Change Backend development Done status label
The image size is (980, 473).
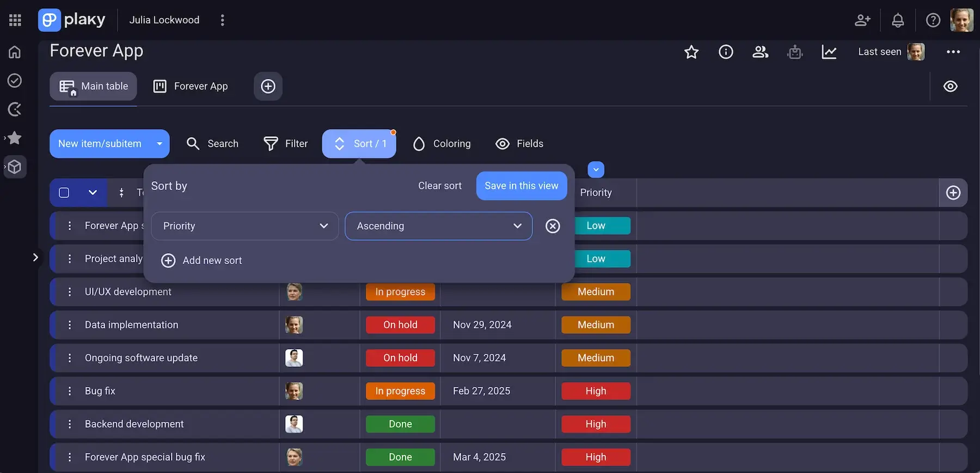[x=400, y=424]
